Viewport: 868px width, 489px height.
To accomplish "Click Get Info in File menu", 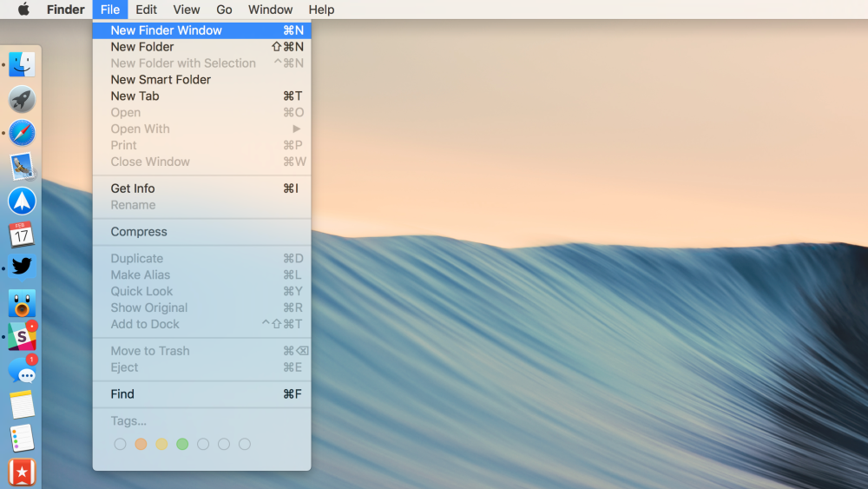I will click(x=133, y=188).
